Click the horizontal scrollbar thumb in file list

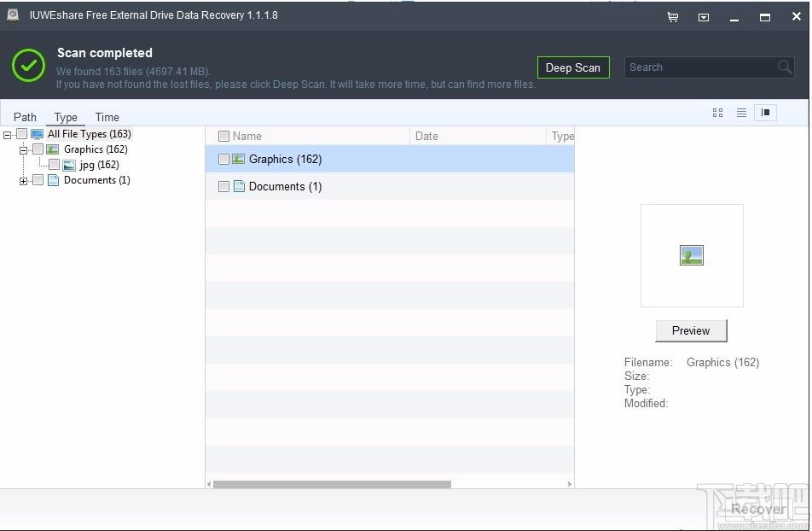332,484
